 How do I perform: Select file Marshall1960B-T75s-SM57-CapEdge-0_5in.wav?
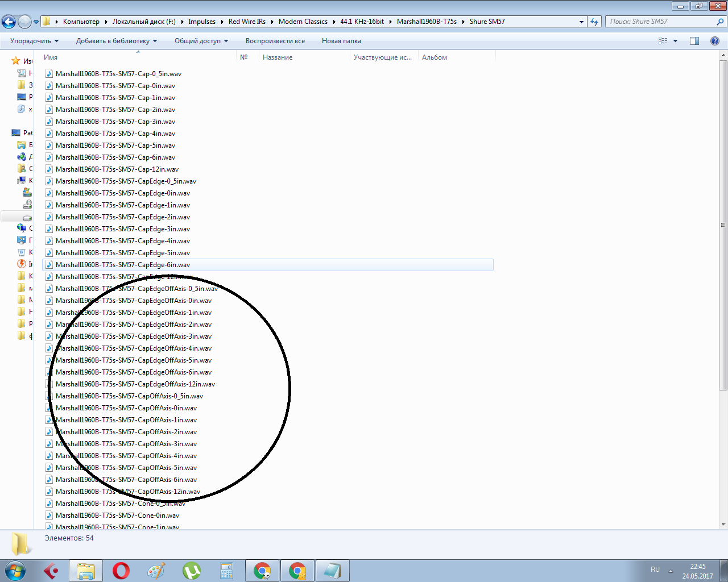pyautogui.click(x=126, y=181)
